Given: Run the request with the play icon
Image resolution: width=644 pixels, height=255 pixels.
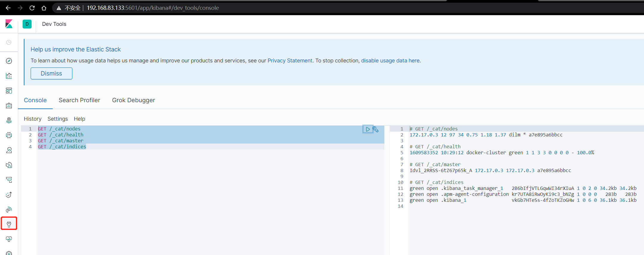Looking at the screenshot, I should point(368,129).
